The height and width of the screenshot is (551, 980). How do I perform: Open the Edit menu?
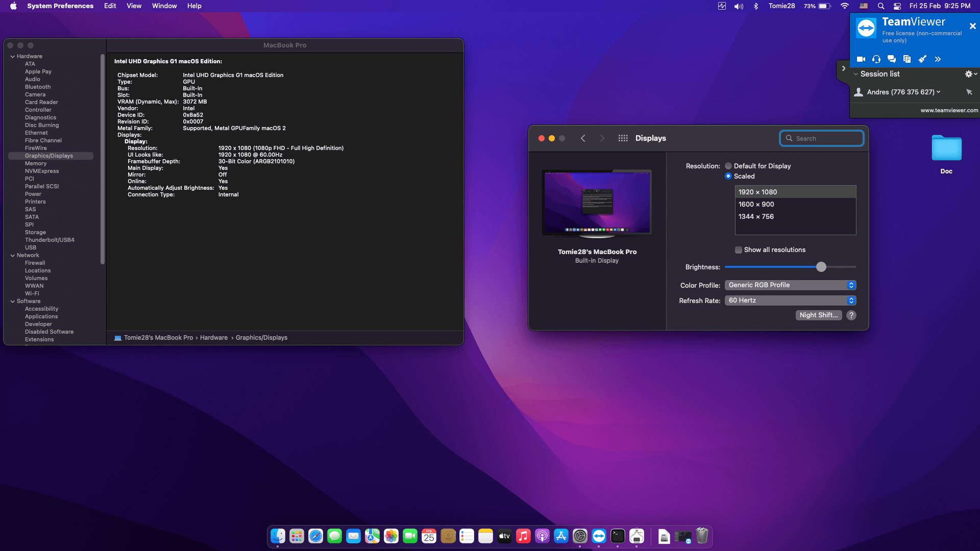tap(110, 6)
